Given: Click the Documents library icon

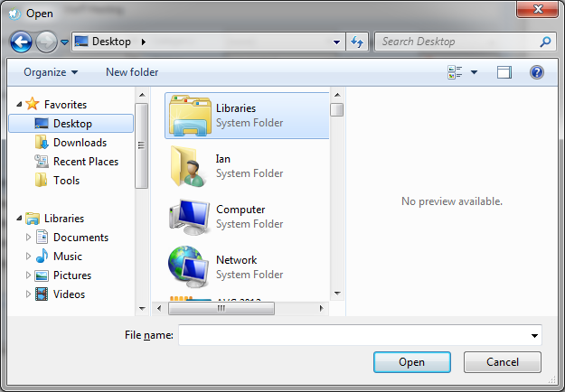Looking at the screenshot, I should tap(42, 237).
